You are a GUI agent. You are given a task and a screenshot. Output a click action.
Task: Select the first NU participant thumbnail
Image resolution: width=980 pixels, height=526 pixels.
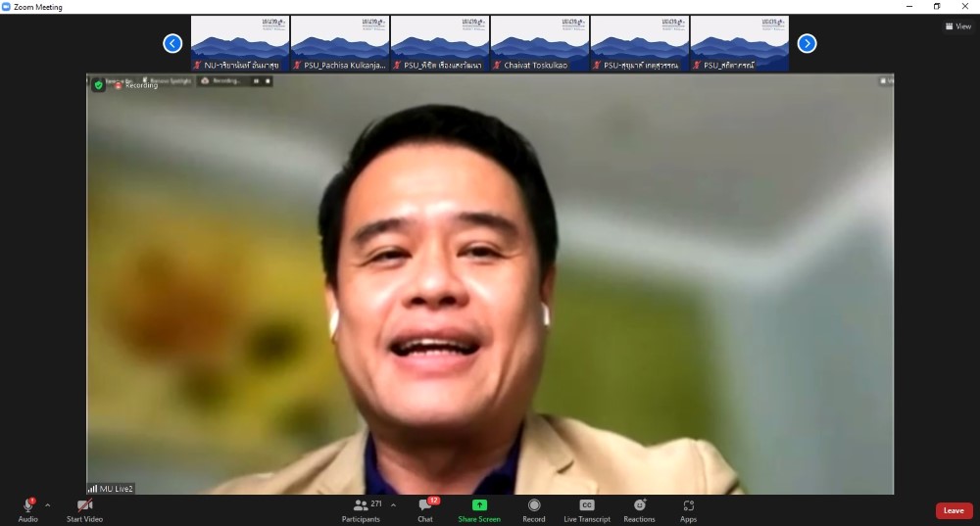point(239,43)
